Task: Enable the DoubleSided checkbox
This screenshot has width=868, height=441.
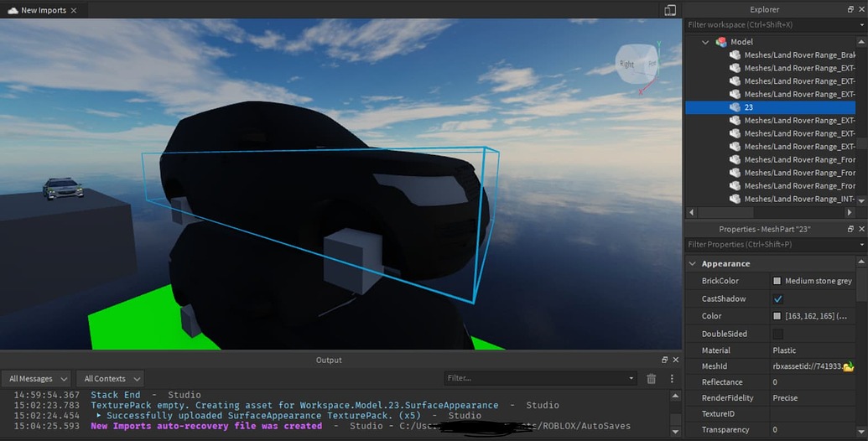Action: coord(777,334)
